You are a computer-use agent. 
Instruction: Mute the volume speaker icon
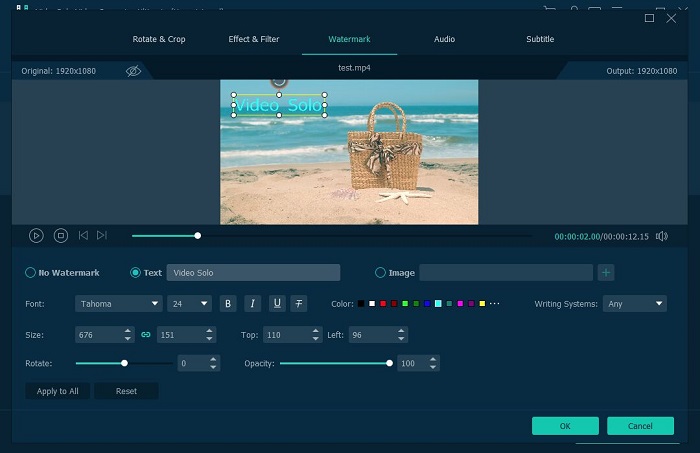(x=662, y=236)
